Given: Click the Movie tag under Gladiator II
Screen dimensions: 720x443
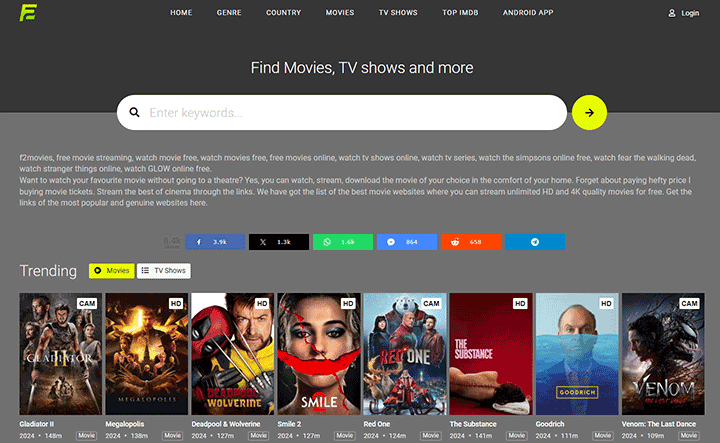Looking at the screenshot, I should tap(86, 436).
